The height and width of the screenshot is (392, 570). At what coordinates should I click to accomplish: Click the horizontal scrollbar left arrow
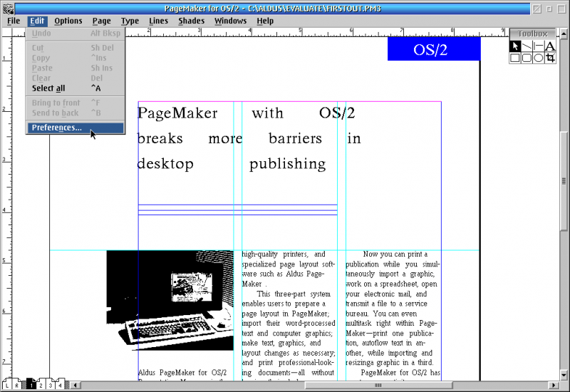[76, 385]
